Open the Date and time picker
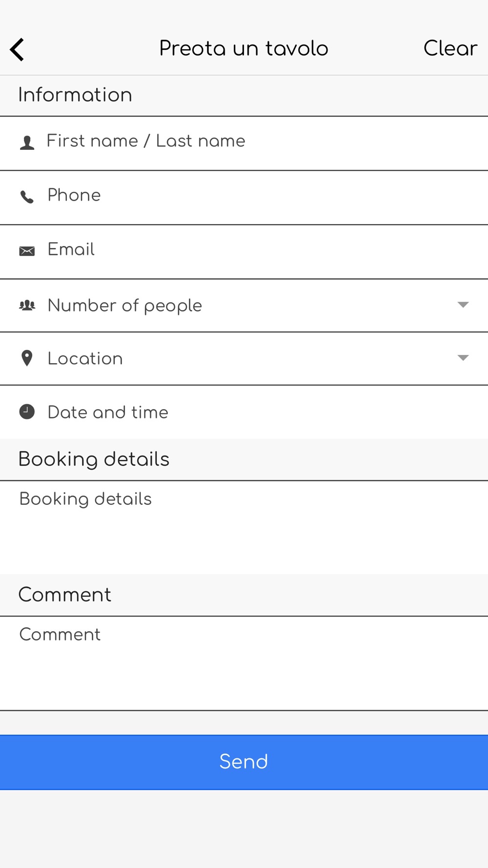 pos(244,412)
